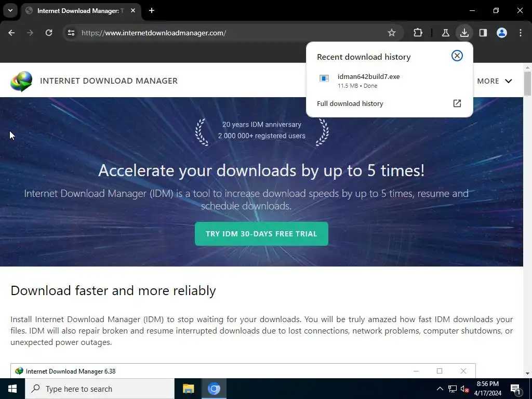Click '20 years IDM anniversary' text
Image resolution: width=532 pixels, height=399 pixels.
pyautogui.click(x=262, y=125)
